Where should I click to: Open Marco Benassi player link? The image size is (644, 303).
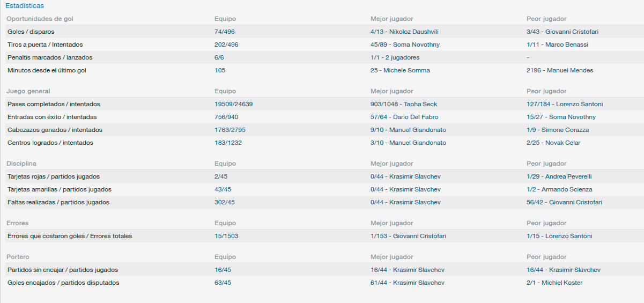pyautogui.click(x=566, y=45)
